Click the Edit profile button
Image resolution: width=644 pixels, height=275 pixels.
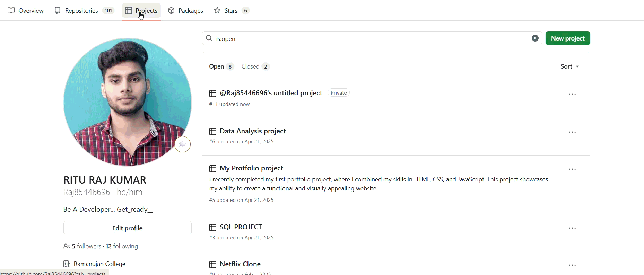coord(127,228)
